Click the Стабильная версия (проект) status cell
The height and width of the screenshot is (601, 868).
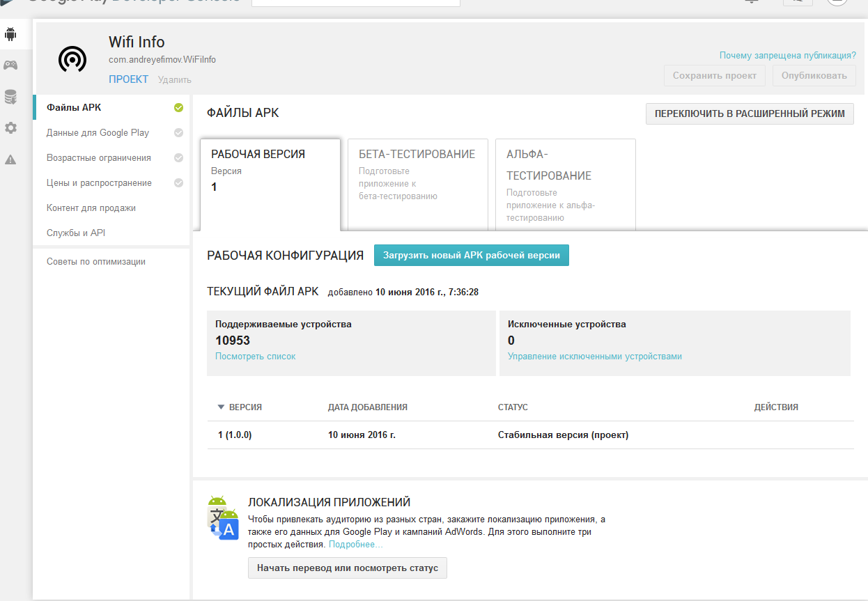563,435
